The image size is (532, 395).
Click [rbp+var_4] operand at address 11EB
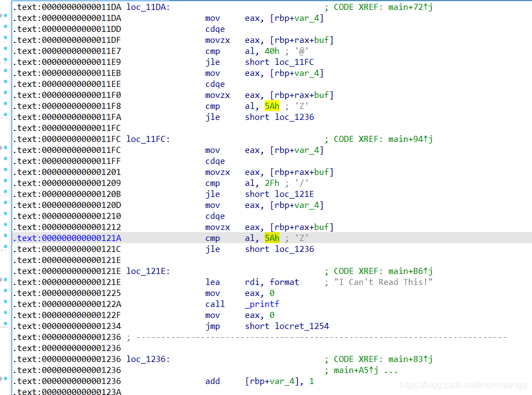tap(297, 73)
